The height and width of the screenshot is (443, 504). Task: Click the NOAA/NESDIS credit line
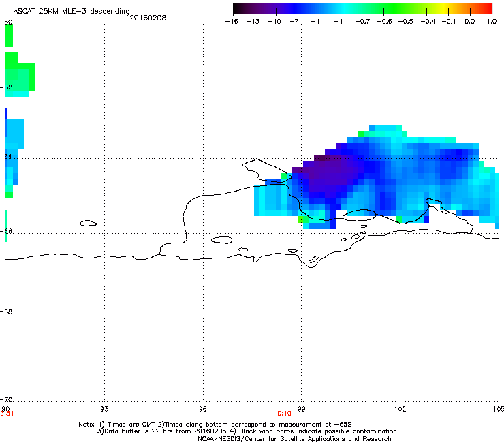coord(294,439)
